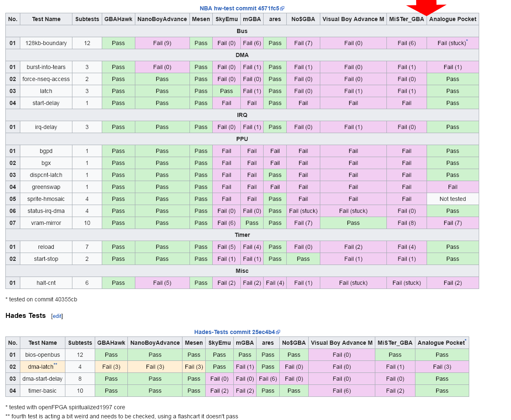
Task: Click the DMA section header row
Action: 242,55
